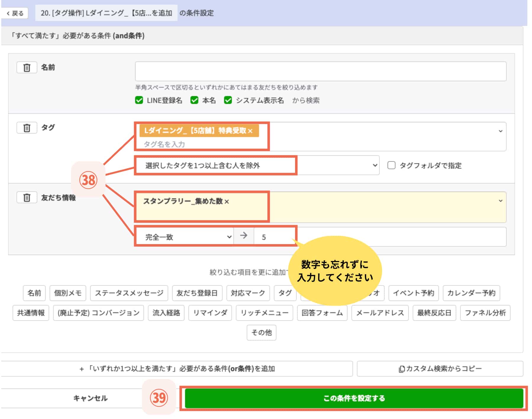Uncheck the システム表示名 checkbox
532x419 pixels.
click(x=228, y=100)
